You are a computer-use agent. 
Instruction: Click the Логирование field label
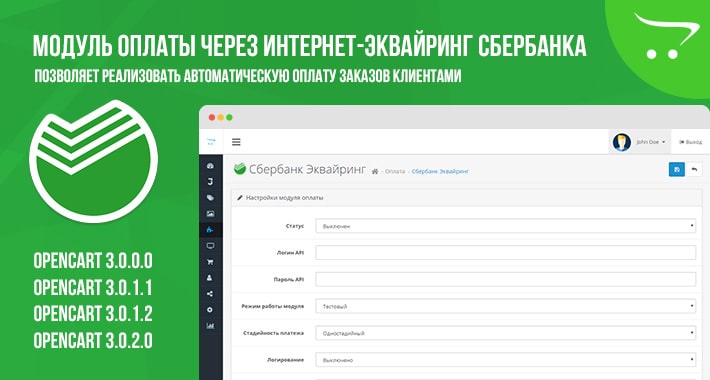285,360
